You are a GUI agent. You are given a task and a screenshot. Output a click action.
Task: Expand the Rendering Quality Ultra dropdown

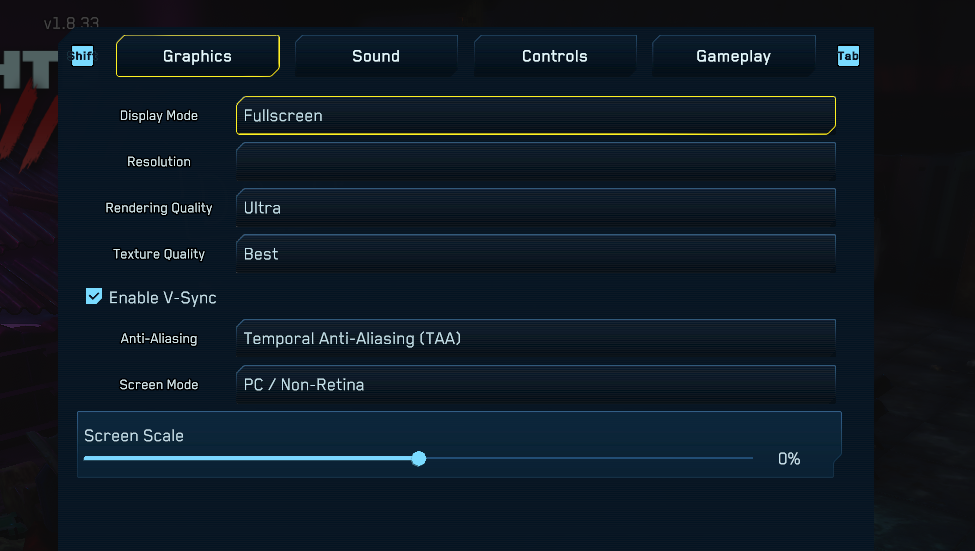(x=535, y=207)
